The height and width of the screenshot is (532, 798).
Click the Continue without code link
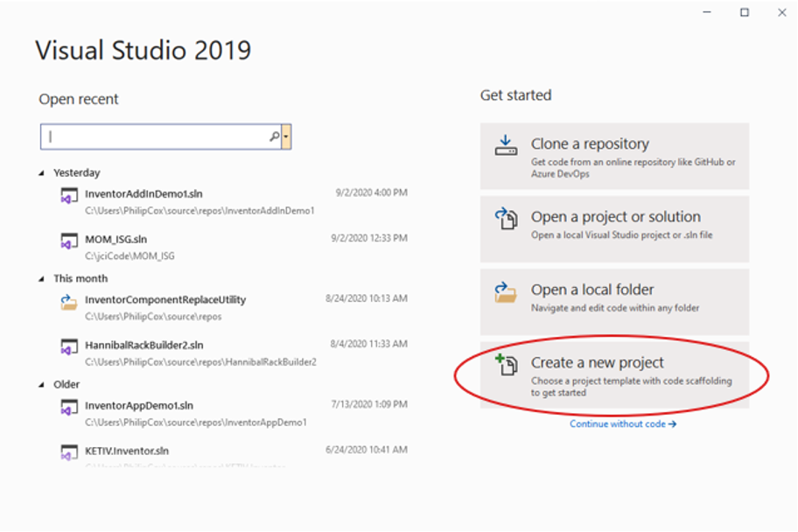(x=622, y=423)
